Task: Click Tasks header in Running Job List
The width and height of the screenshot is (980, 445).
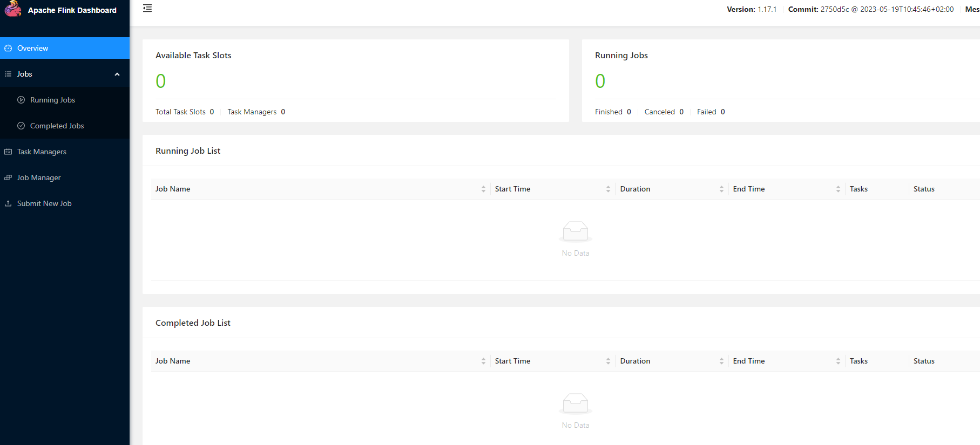Action: tap(859, 189)
